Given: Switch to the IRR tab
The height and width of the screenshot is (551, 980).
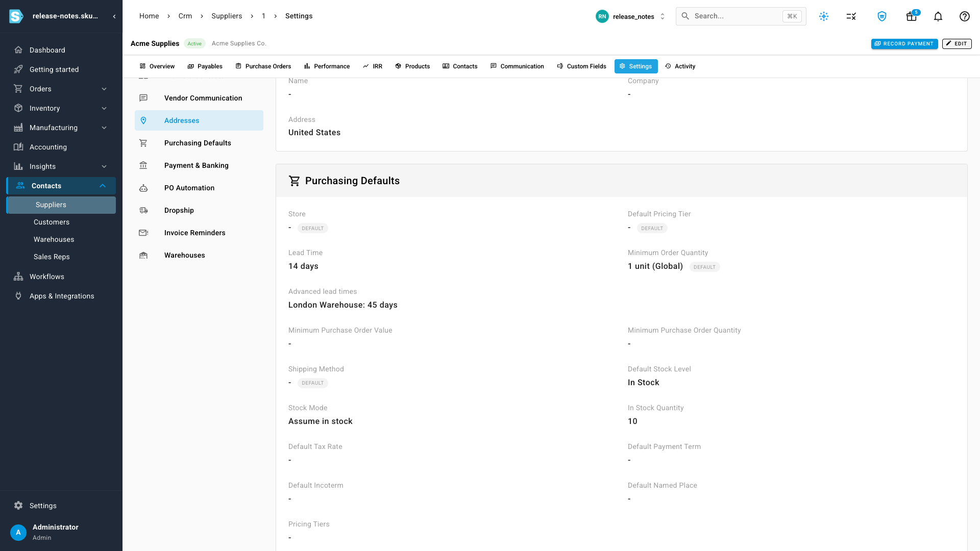Looking at the screenshot, I should 373,66.
